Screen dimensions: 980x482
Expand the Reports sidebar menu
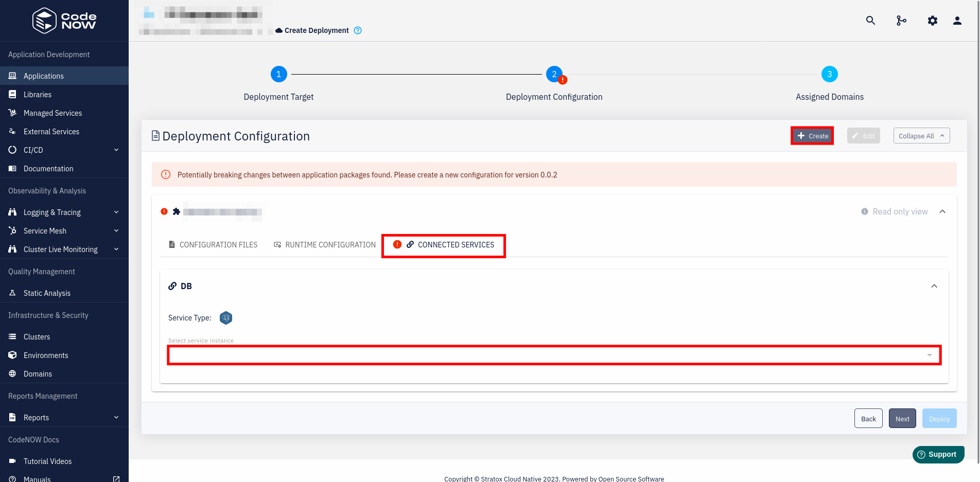(x=64, y=417)
